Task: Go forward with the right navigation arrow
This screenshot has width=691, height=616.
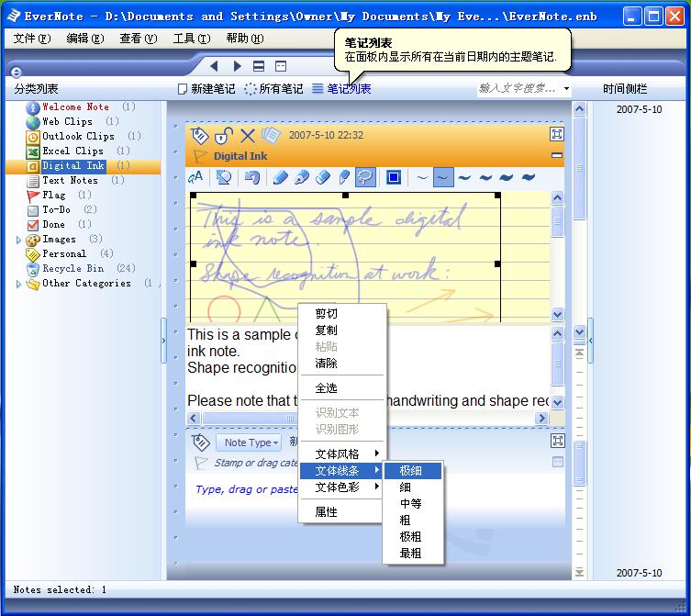Action: click(x=237, y=66)
